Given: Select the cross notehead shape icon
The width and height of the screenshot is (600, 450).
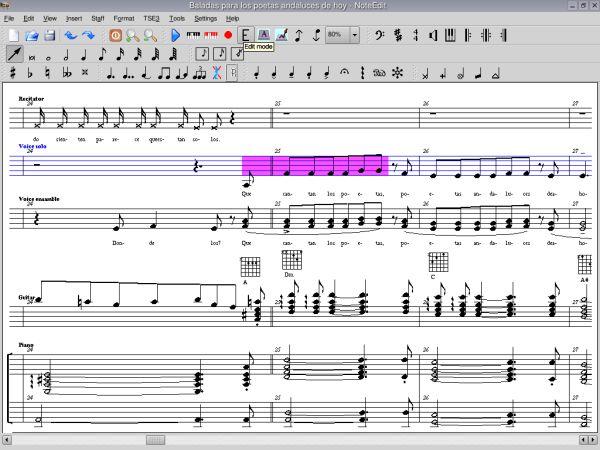Looking at the screenshot, I should [x=425, y=74].
